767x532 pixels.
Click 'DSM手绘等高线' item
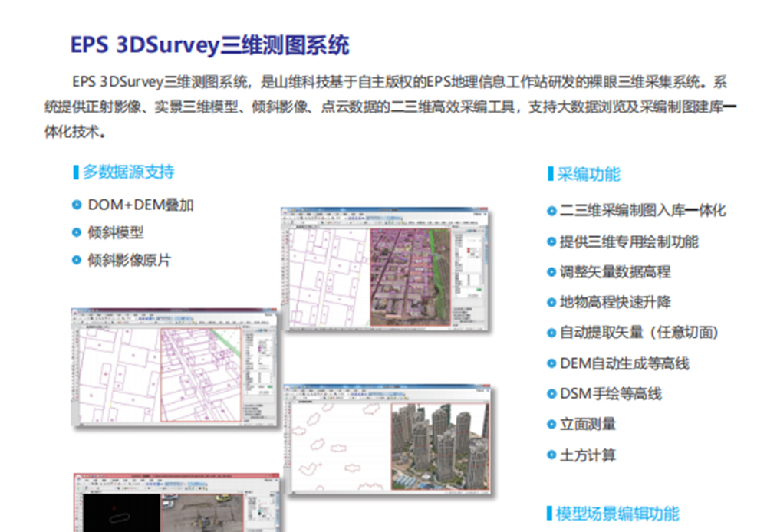click(x=611, y=393)
